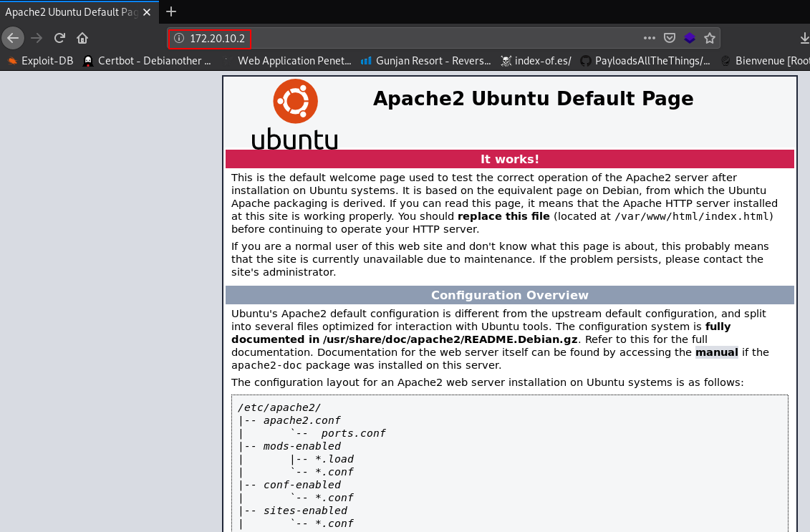810x532 pixels.
Task: Open the downloads panel
Action: [804, 38]
